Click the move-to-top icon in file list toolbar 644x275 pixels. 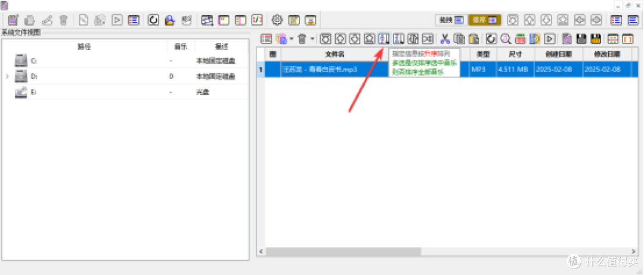326,39
